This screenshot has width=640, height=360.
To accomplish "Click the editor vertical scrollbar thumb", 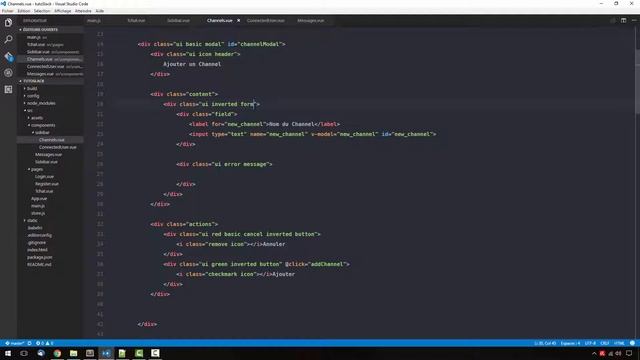I will pyautogui.click(x=637, y=82).
